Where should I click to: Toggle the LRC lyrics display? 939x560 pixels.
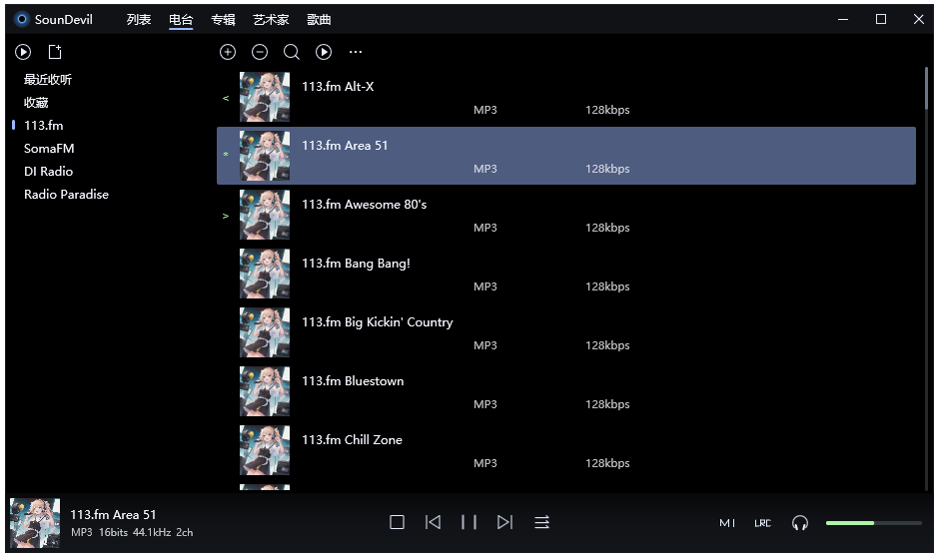click(x=762, y=523)
